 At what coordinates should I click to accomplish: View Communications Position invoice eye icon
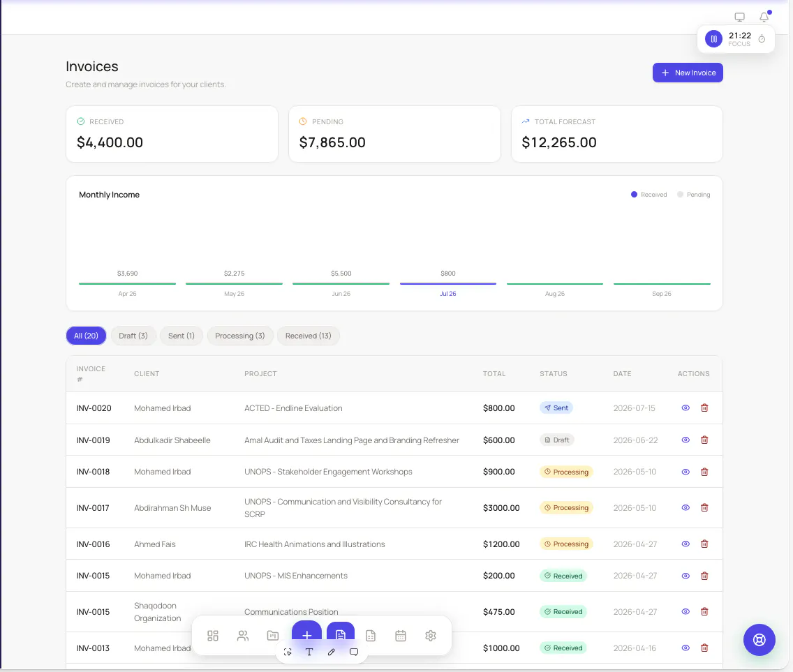[685, 611]
